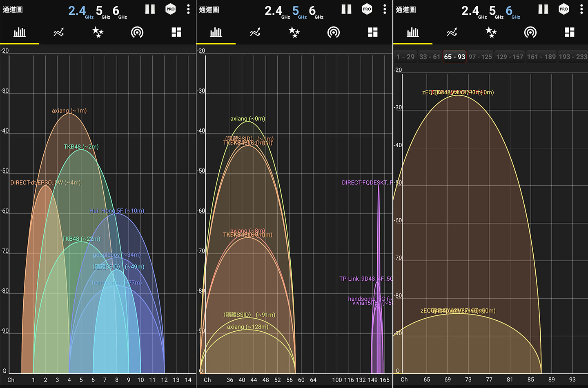Select the 'vivian5f_5g' network label
The height and width of the screenshot is (388, 588).
[372, 303]
